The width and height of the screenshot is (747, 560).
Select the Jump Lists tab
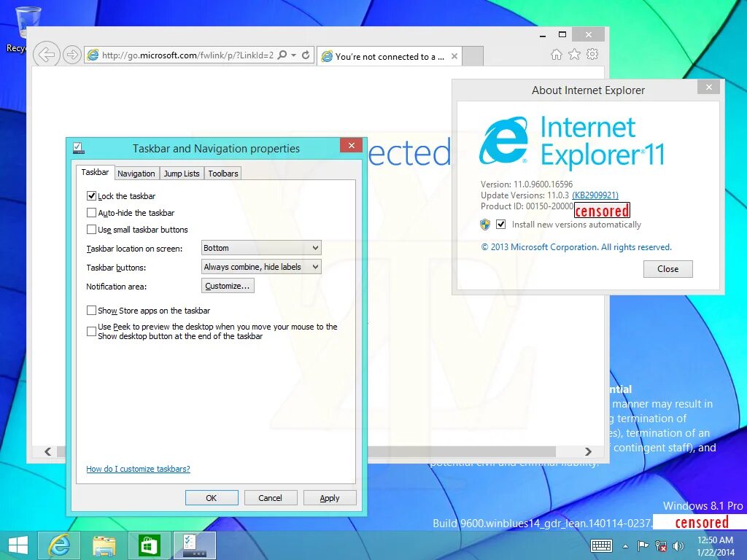pos(181,173)
